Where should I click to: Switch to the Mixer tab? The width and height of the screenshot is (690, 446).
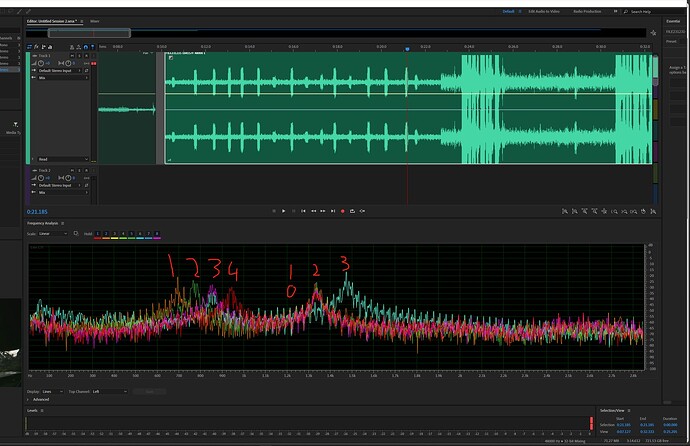coord(95,21)
